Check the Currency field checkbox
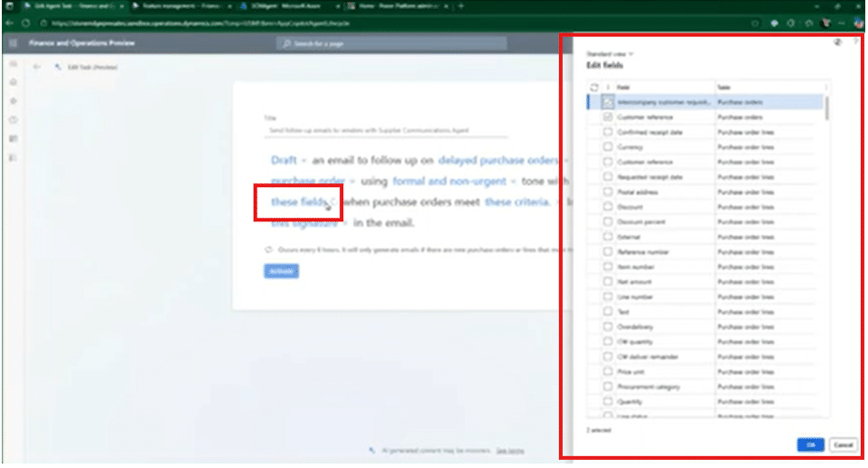 pyautogui.click(x=608, y=146)
